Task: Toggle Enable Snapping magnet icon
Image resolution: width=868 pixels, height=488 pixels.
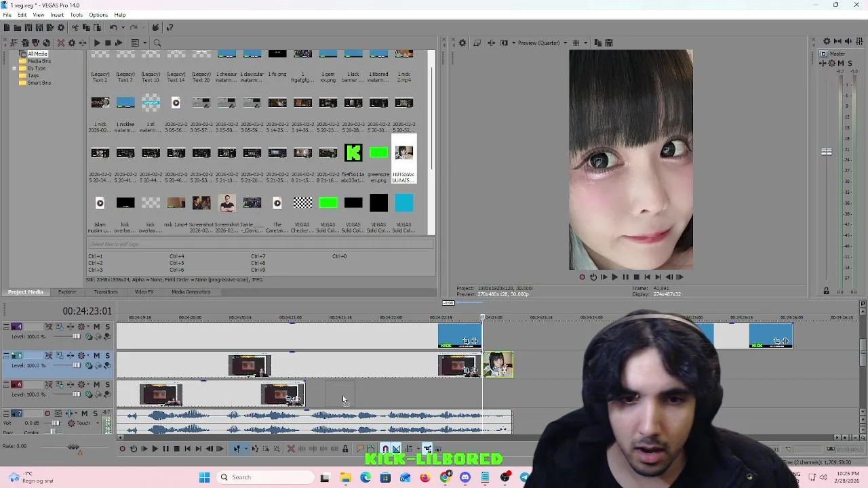Action: click(x=385, y=448)
